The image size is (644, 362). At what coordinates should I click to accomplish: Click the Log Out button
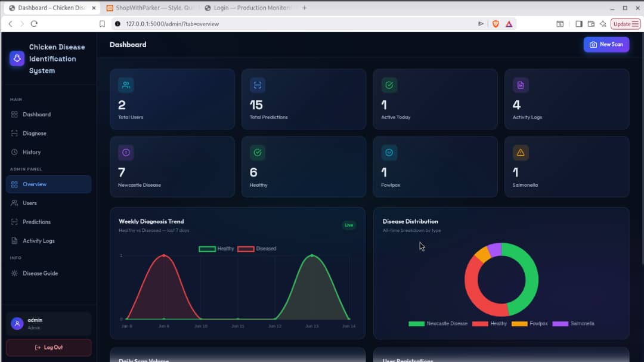[x=48, y=348]
